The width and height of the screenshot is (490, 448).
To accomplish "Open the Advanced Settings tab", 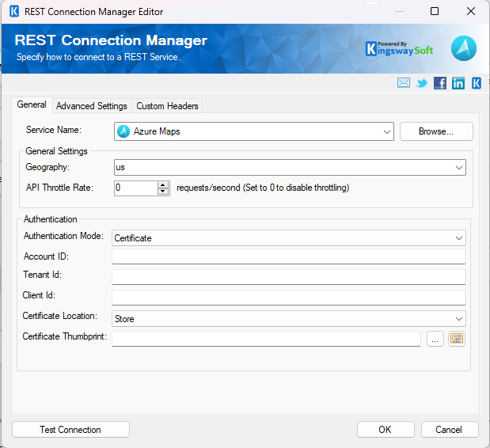I will point(92,106).
